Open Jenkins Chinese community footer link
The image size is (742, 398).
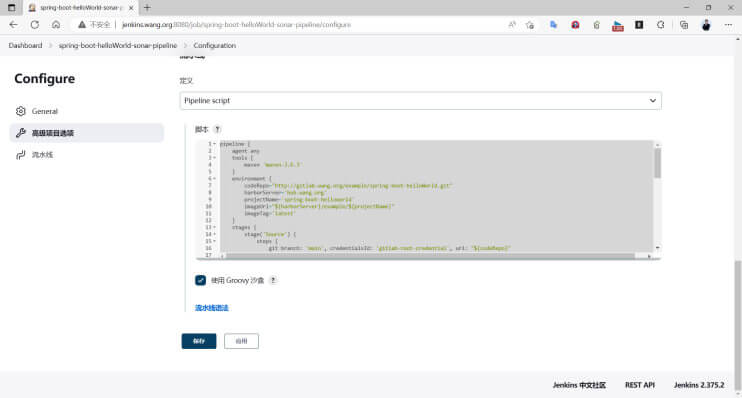[x=579, y=385]
